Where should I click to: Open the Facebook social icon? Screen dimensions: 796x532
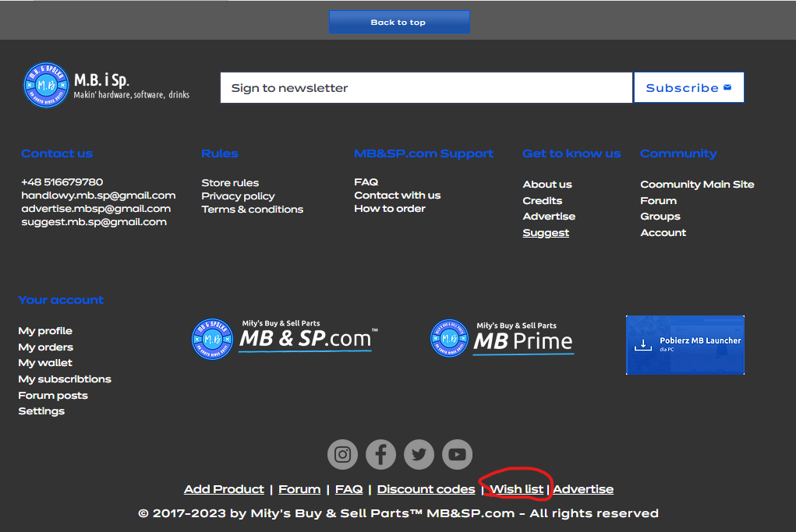(380, 454)
